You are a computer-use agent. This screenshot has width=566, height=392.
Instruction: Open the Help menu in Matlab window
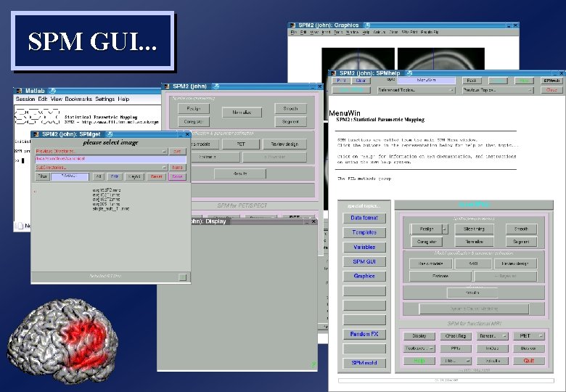123,99
